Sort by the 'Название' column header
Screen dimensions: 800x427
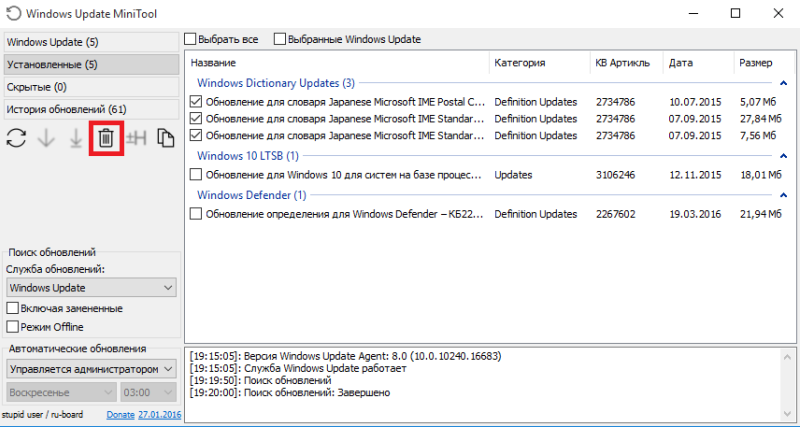tap(337, 63)
